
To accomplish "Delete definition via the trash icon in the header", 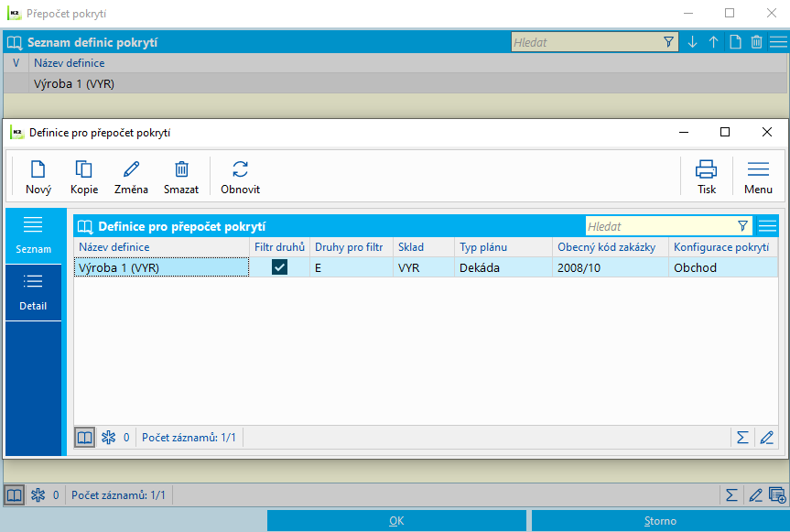I will [x=756, y=42].
